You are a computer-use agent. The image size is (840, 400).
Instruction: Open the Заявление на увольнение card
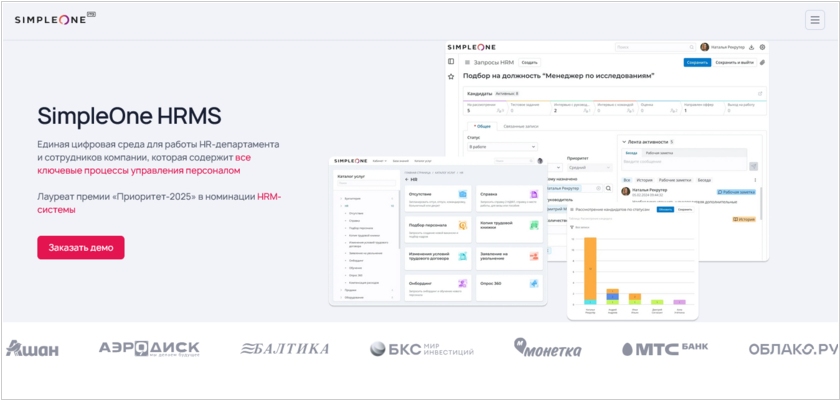(509, 259)
